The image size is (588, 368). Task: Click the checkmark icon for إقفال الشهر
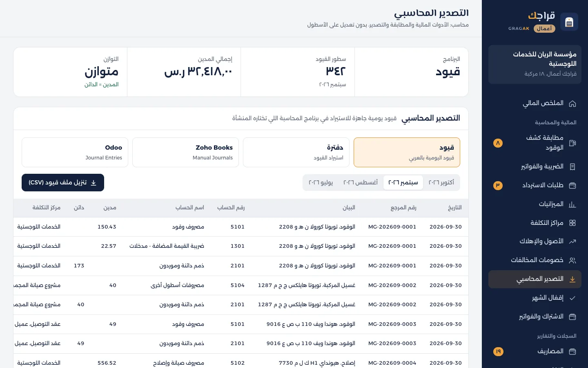(572, 298)
